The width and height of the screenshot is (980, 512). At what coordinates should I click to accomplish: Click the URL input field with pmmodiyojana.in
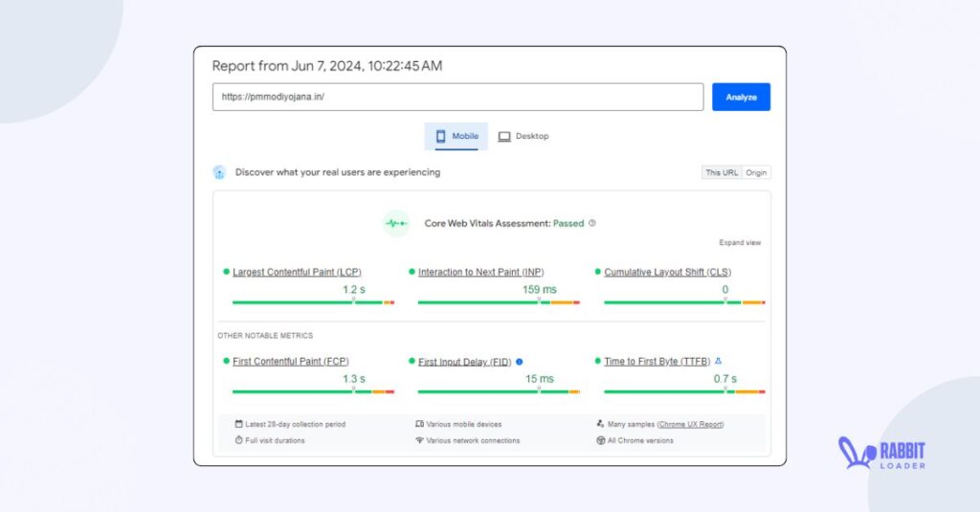[x=457, y=97]
